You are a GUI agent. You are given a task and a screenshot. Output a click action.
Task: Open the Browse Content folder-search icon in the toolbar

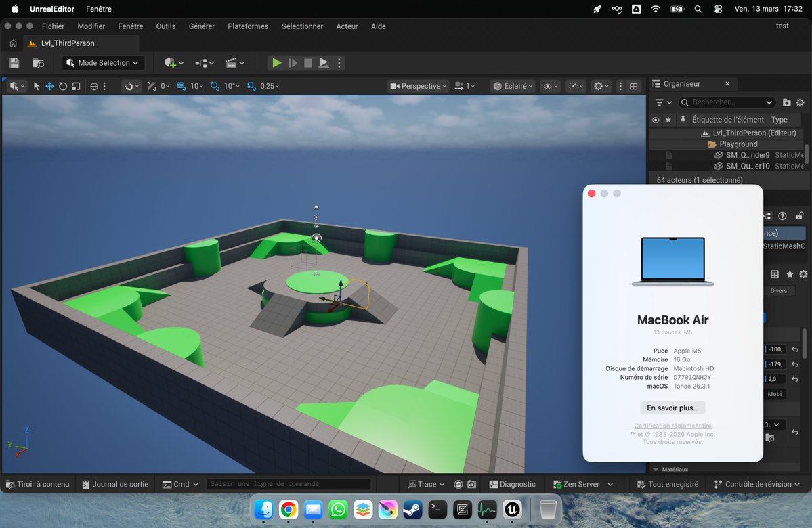(39, 63)
